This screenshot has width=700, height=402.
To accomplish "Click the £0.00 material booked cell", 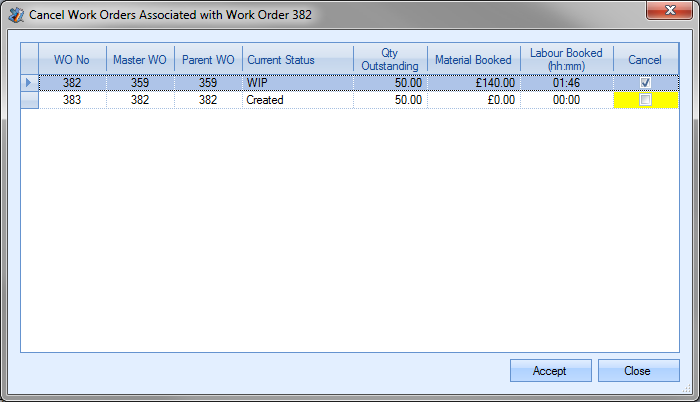I will [x=474, y=100].
